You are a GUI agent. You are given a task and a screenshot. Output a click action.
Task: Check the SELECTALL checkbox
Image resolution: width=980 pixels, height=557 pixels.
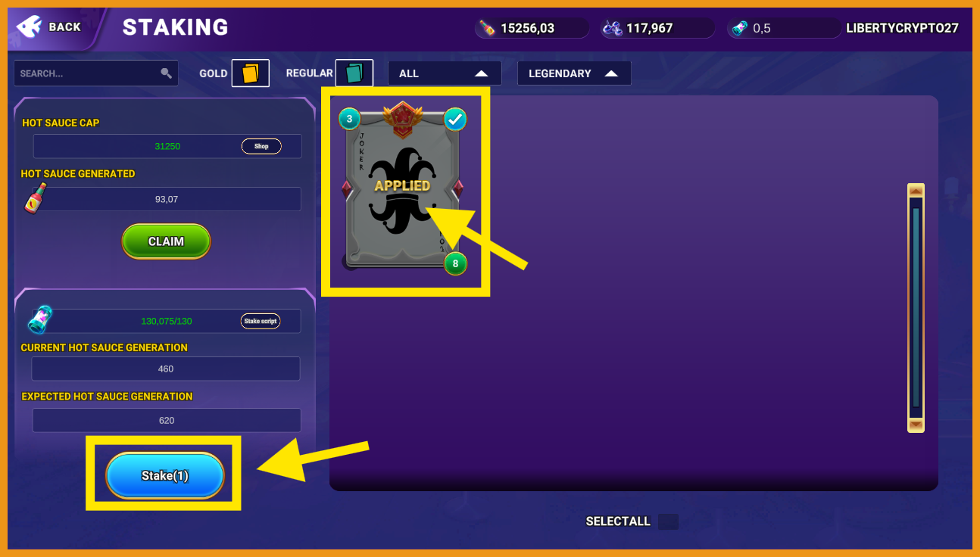pyautogui.click(x=668, y=521)
